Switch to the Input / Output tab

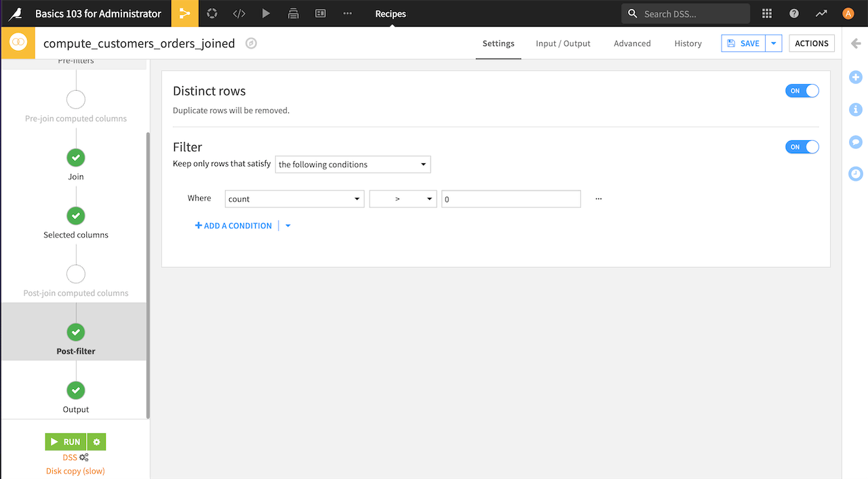point(563,43)
